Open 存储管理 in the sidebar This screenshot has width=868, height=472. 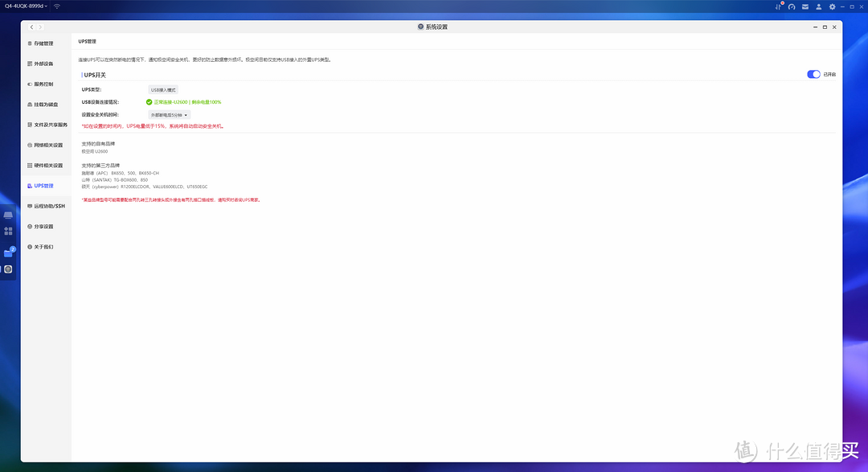pos(43,43)
